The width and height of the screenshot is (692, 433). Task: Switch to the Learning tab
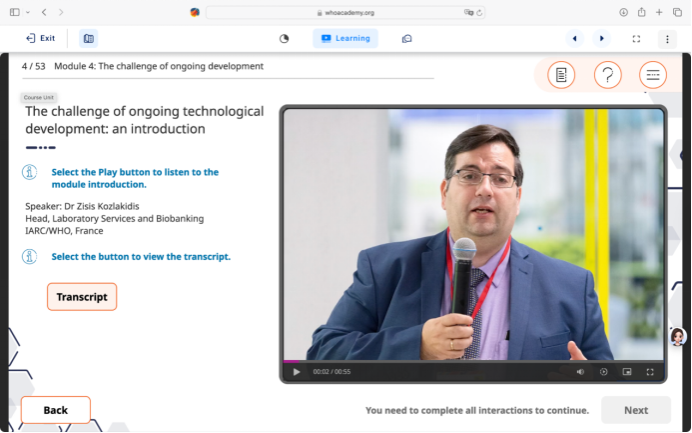click(x=345, y=38)
